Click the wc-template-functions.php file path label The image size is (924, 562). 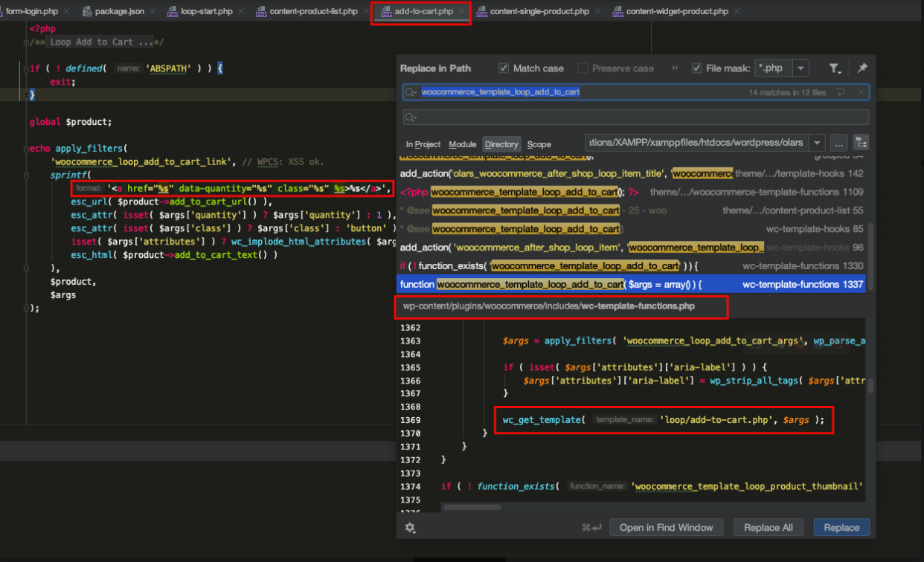(548, 306)
